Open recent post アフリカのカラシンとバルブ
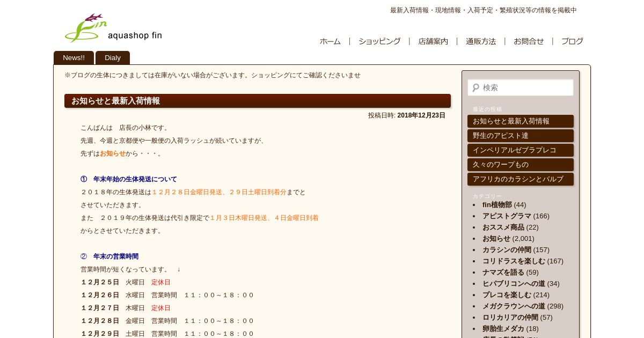Viewport: 644px width, 338px height. coord(521,179)
